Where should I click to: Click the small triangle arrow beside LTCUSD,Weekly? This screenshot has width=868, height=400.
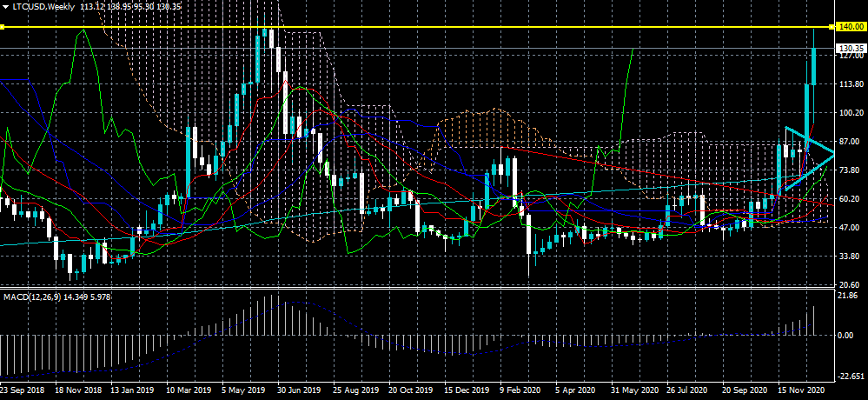[x=4, y=6]
